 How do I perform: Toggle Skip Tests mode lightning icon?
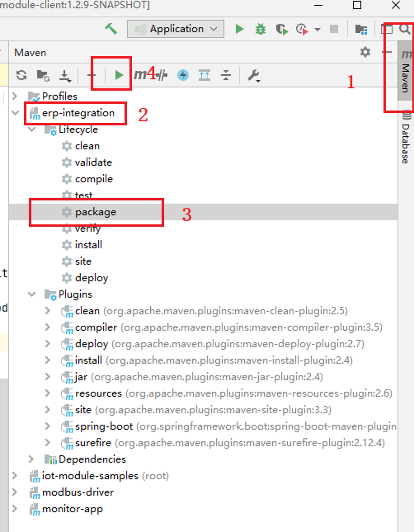click(x=183, y=75)
